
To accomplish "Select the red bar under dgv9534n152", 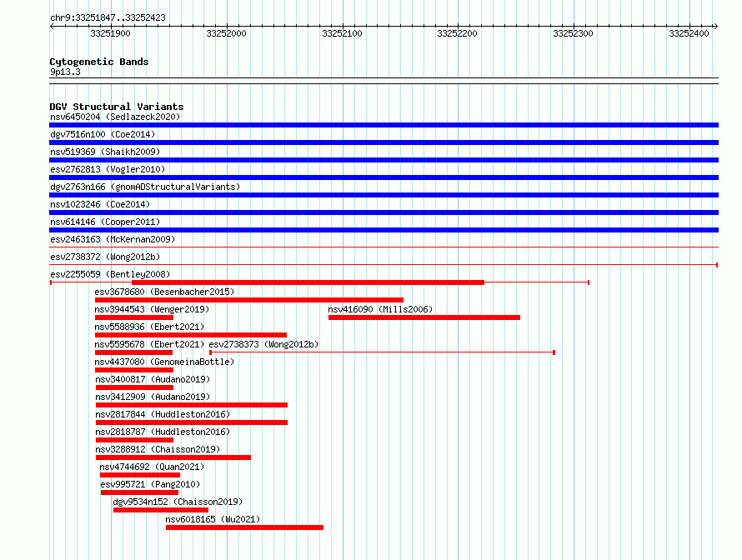I will [161, 510].
